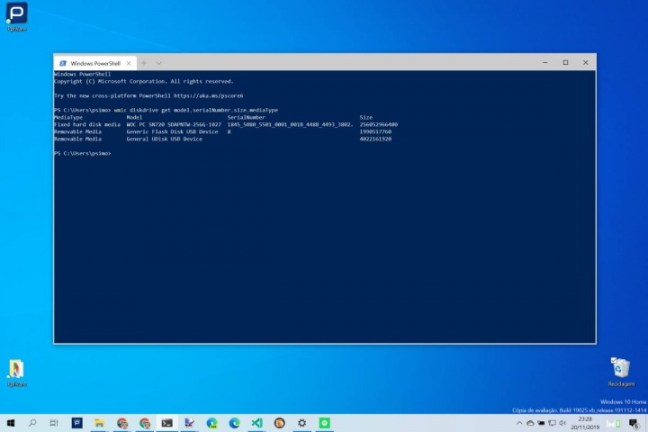
Task: Open the desktop shortcut in top-left corner
Action: tap(17, 16)
